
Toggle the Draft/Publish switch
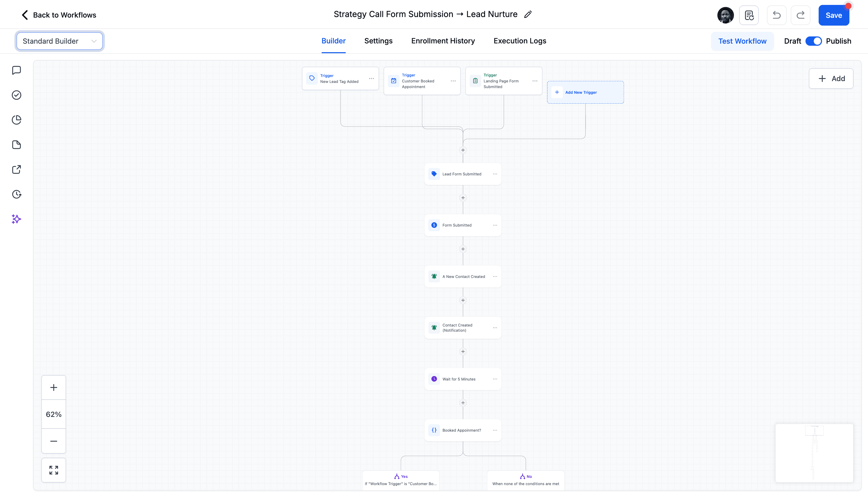(x=813, y=41)
